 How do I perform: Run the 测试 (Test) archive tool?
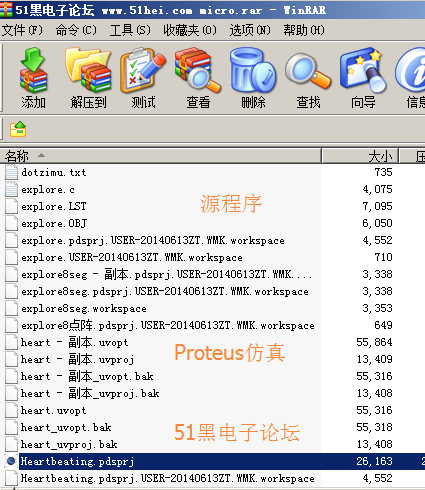click(143, 78)
